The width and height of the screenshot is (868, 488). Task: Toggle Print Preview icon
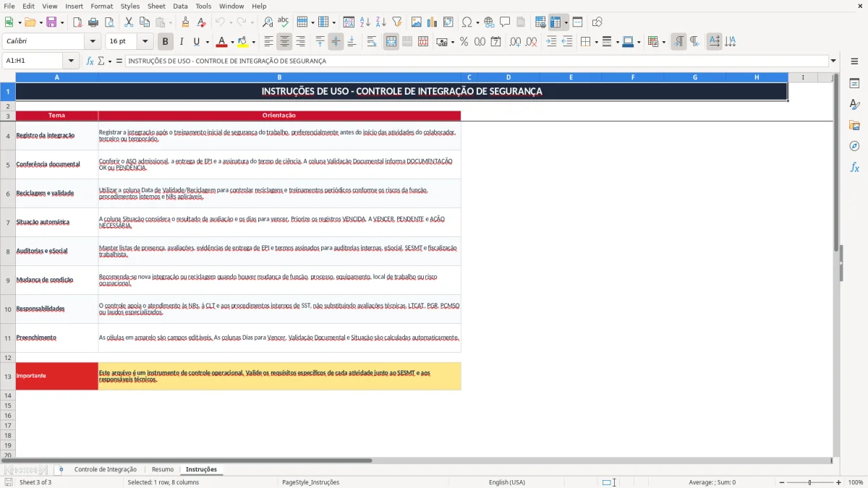[x=109, y=22]
